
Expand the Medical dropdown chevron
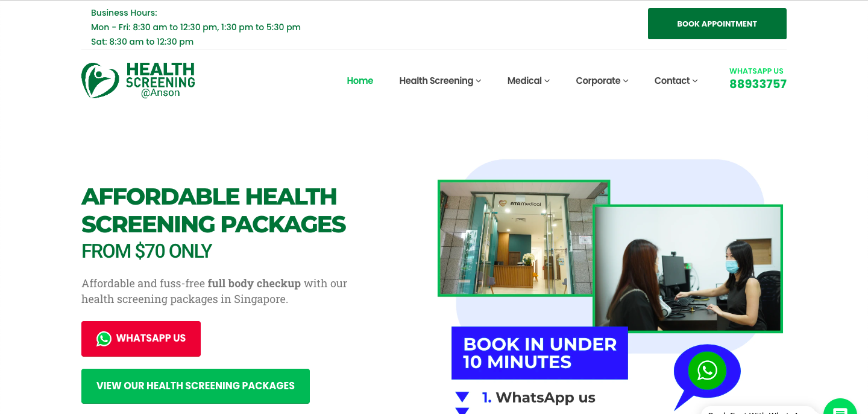547,81
